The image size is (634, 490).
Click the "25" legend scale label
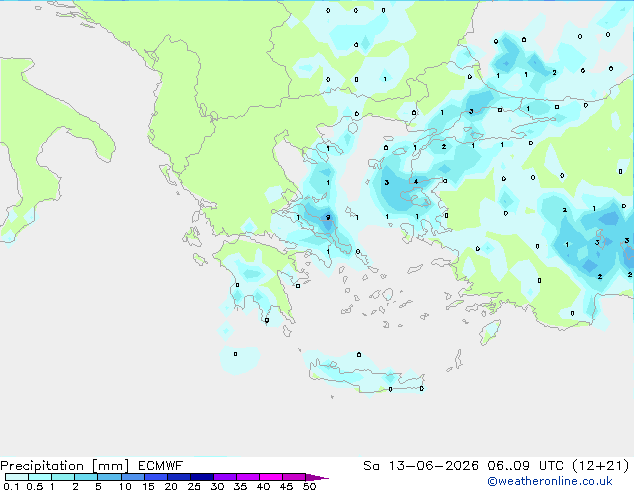pyautogui.click(x=194, y=486)
